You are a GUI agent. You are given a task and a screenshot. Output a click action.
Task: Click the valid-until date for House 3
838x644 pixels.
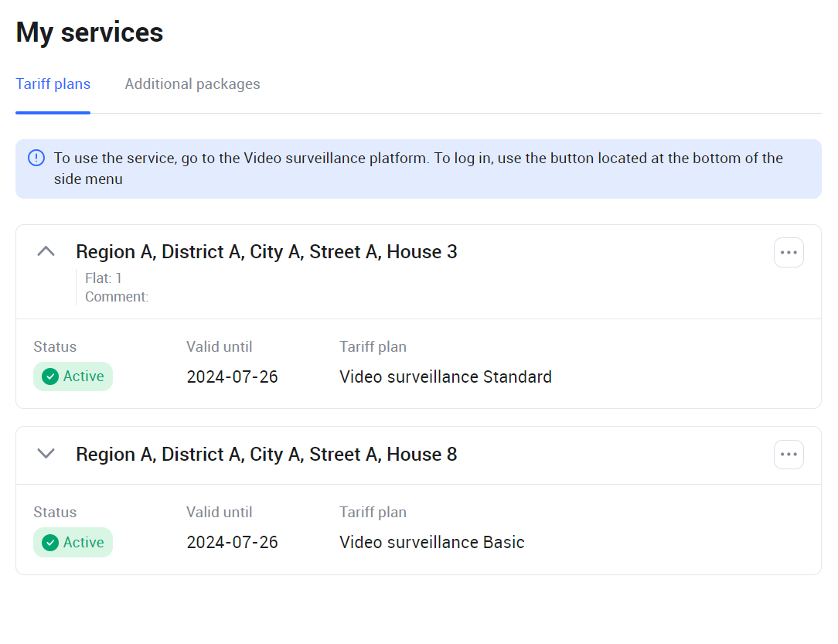click(232, 377)
